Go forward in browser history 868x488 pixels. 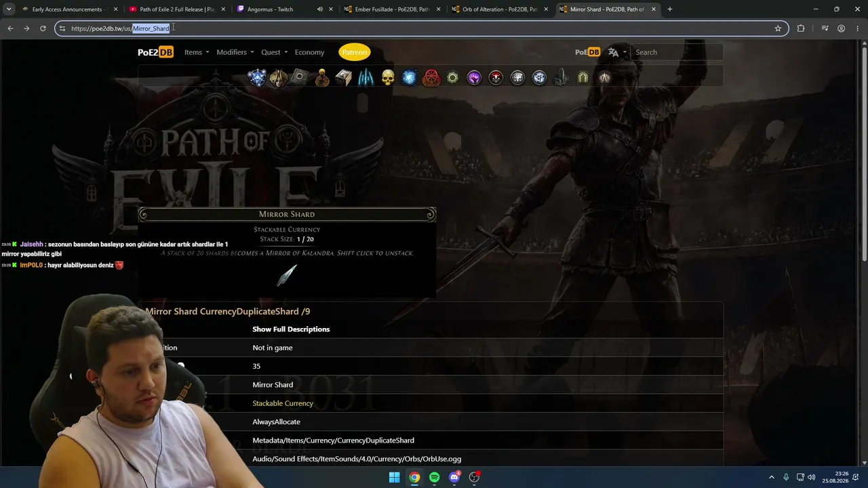point(26,28)
